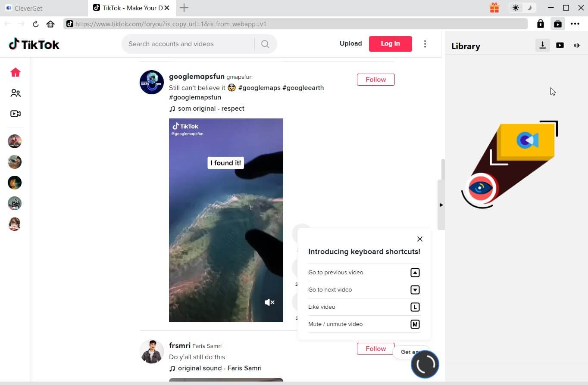
Task: Open a new browser tab
Action: pos(184,8)
